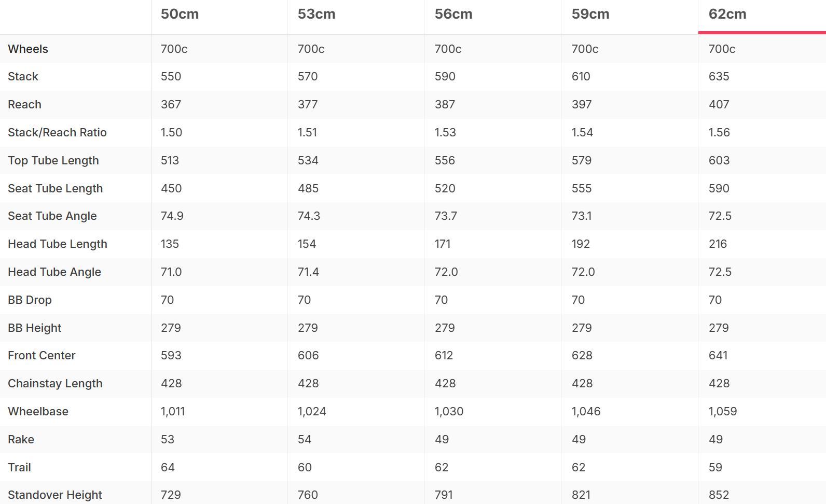
Task: Click the Stack row label
Action: (x=23, y=76)
